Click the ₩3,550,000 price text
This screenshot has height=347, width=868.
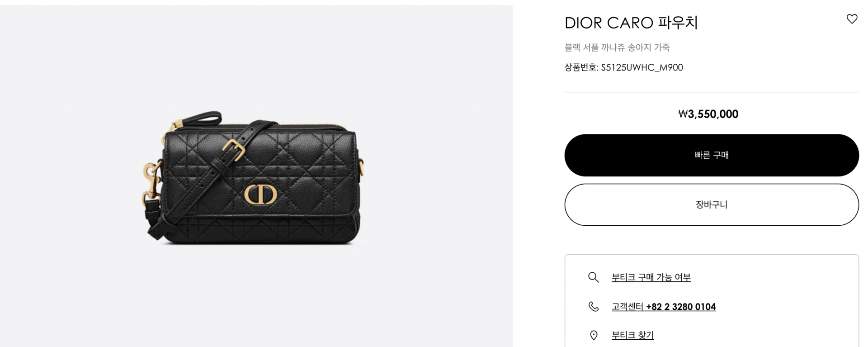(708, 114)
